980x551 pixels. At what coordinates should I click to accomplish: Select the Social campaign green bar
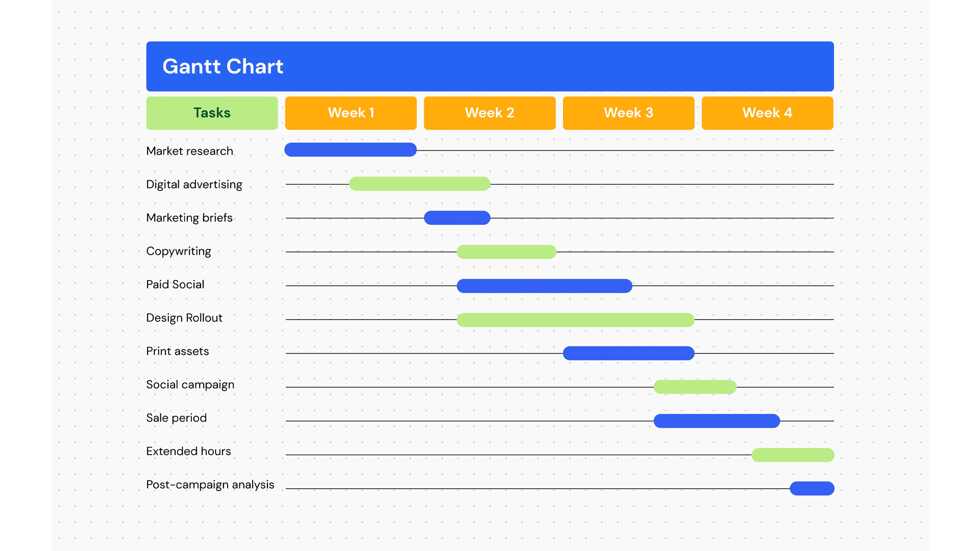point(695,387)
